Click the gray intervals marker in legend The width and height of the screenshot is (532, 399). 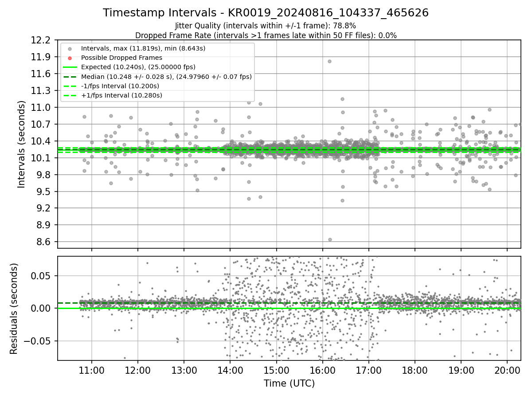click(70, 49)
